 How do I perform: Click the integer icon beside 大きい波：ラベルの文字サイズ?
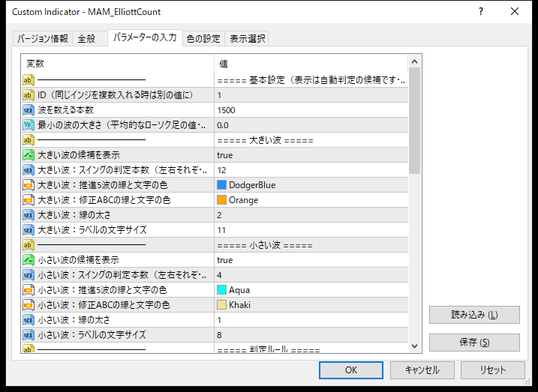29,230
